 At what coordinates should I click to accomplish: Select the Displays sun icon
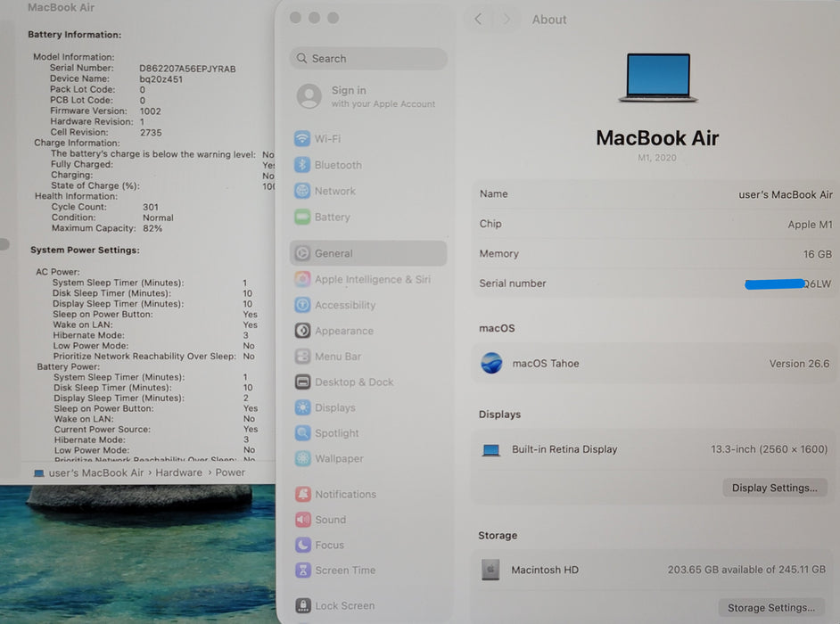pos(302,407)
